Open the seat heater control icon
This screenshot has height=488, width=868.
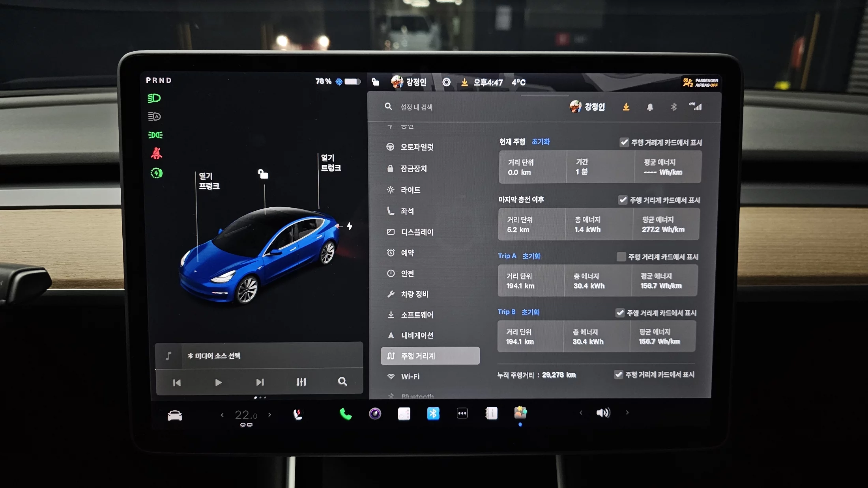(298, 414)
